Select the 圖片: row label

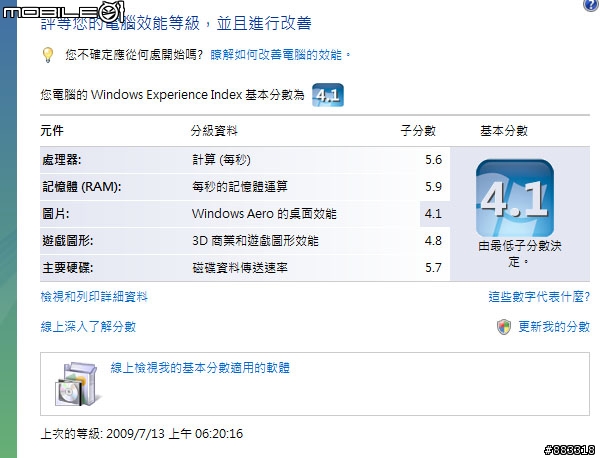[55, 214]
